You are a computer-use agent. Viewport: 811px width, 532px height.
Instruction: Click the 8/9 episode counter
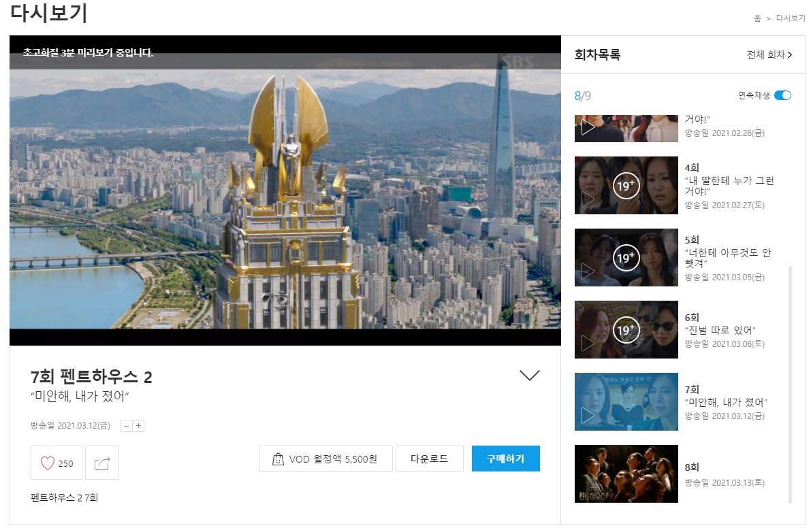(x=582, y=96)
